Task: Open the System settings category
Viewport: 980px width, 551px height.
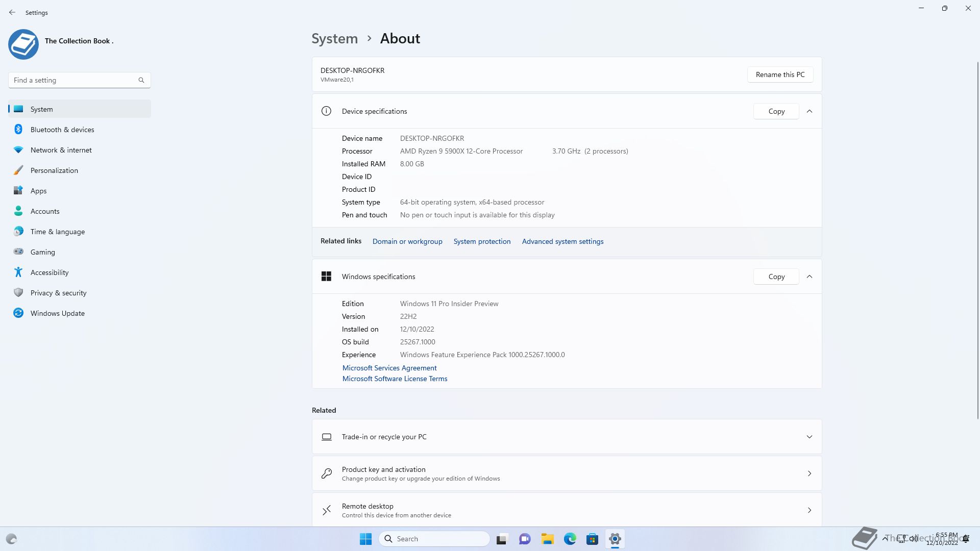Action: point(80,109)
